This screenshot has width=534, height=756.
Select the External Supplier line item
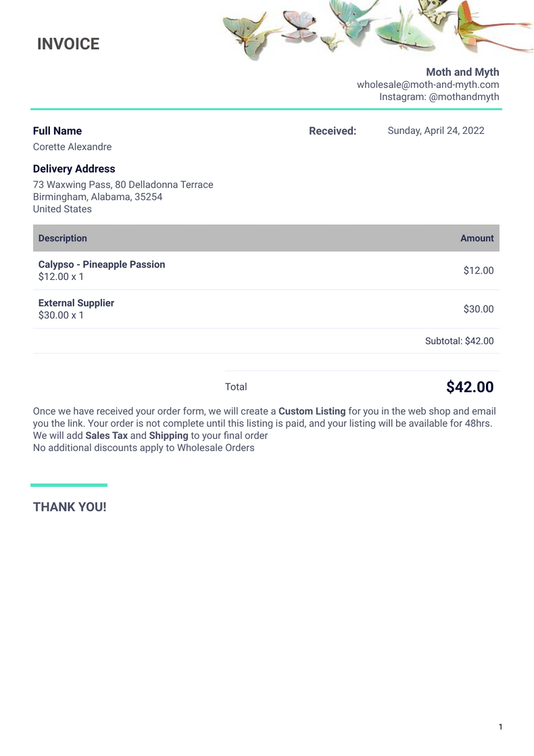(76, 303)
